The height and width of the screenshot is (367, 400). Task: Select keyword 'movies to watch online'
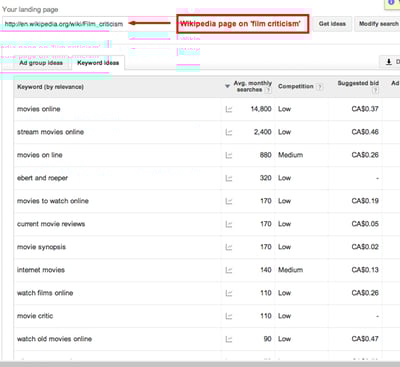tap(53, 201)
